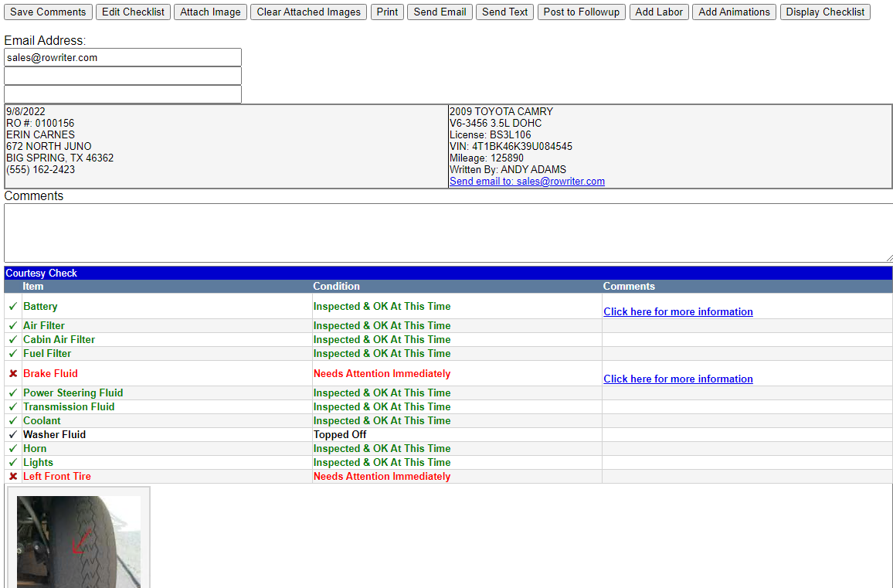Click the checkmark beside Power Steering Fluid

coord(13,393)
